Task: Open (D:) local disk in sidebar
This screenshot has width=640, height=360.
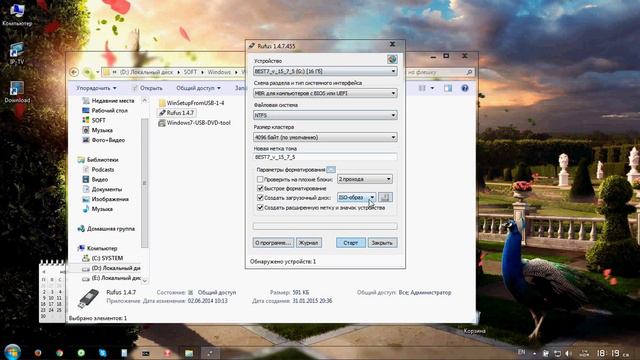Action: tap(111, 268)
